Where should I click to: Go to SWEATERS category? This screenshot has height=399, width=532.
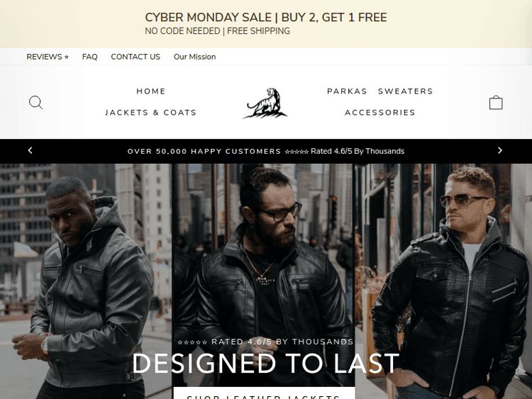406,91
